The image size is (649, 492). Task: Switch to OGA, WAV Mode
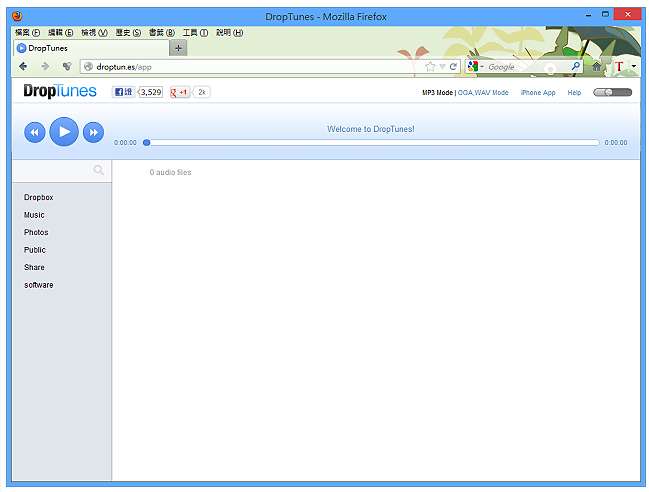(483, 93)
